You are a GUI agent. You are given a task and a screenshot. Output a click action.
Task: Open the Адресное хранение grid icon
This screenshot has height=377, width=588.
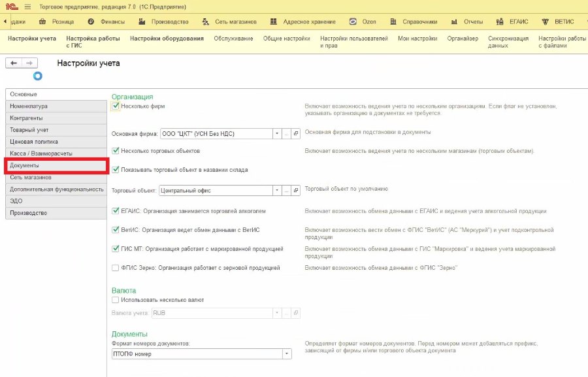(x=273, y=22)
